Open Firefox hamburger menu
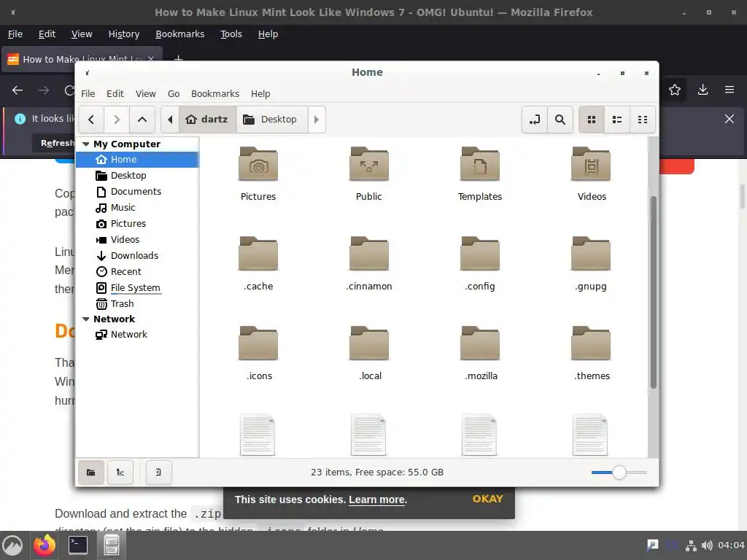Image resolution: width=747 pixels, height=560 pixels. point(729,90)
